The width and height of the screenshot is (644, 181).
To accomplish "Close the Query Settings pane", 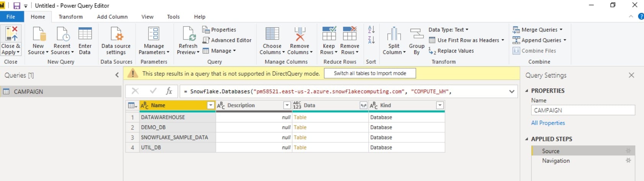I will point(631,75).
